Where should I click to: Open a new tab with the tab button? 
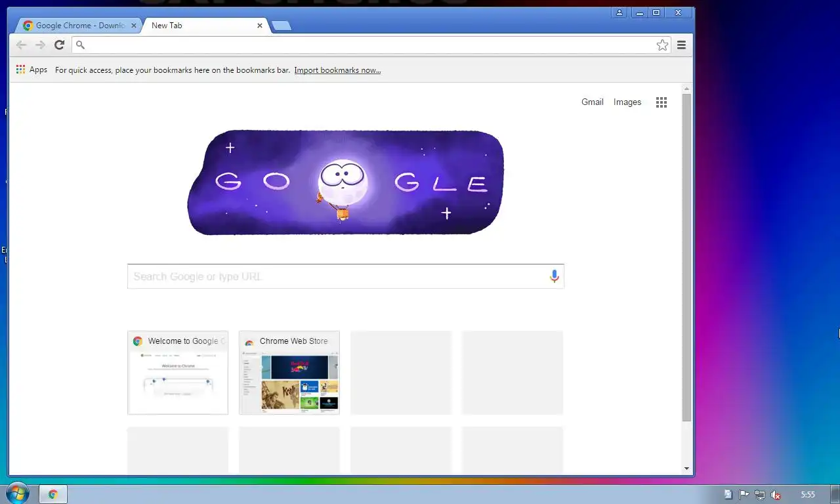click(282, 26)
